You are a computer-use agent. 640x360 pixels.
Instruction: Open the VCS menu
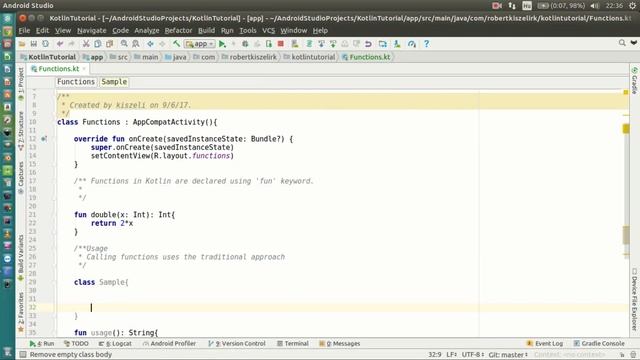click(x=269, y=31)
